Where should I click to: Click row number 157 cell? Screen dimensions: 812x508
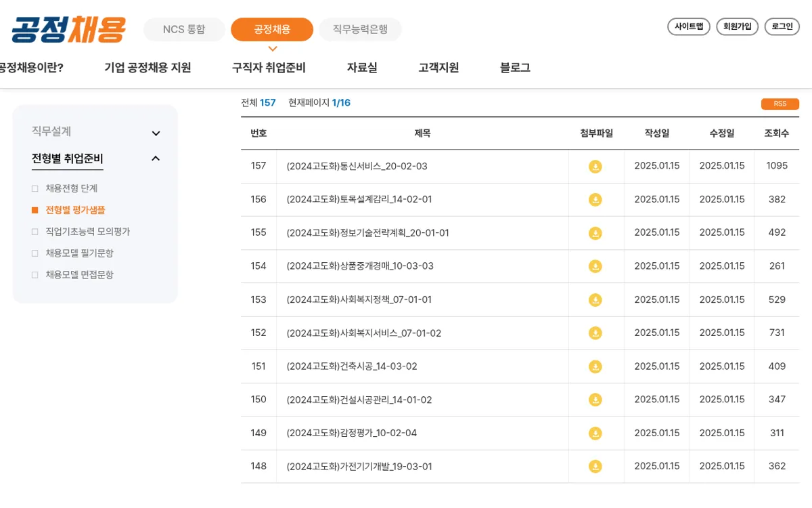click(x=258, y=166)
